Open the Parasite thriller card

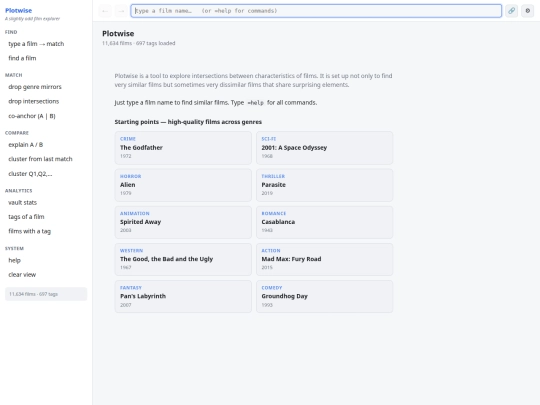(x=324, y=185)
